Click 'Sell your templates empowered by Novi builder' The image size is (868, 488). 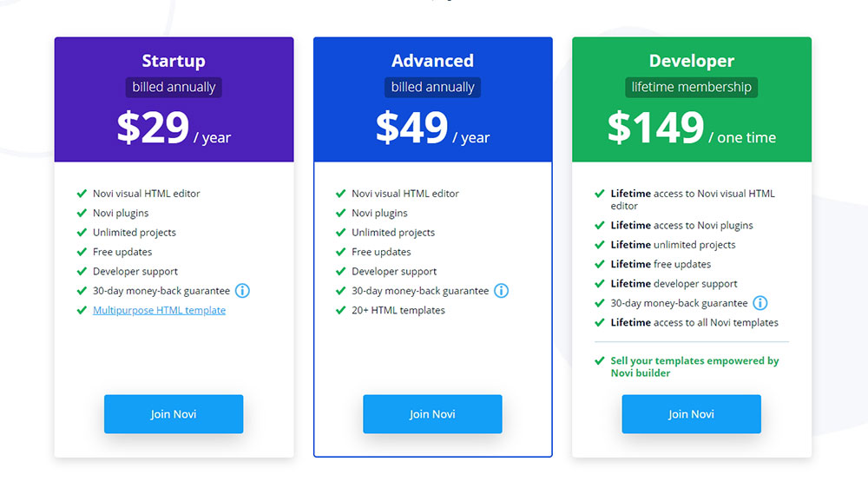coord(694,366)
